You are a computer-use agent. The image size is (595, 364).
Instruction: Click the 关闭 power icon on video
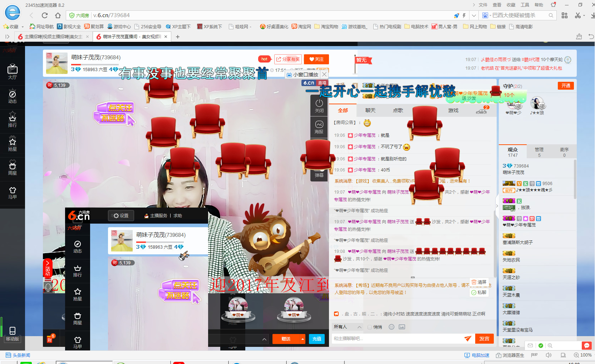(x=319, y=106)
